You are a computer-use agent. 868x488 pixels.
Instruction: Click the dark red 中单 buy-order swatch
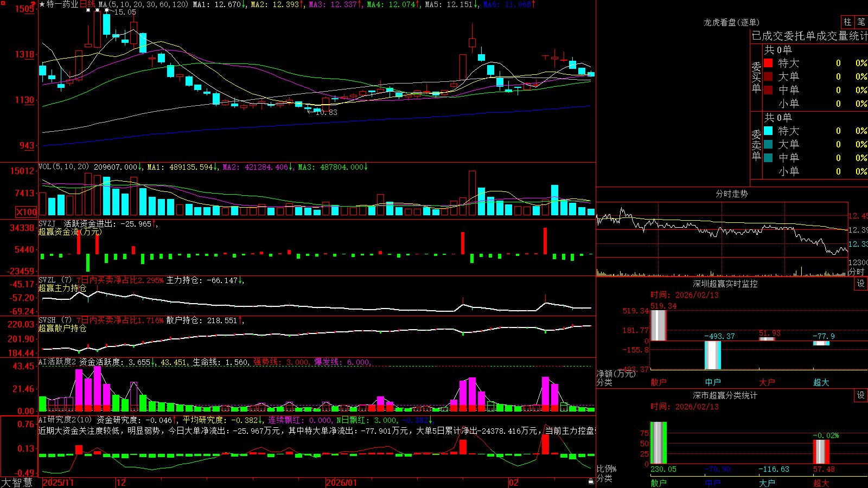(768, 89)
